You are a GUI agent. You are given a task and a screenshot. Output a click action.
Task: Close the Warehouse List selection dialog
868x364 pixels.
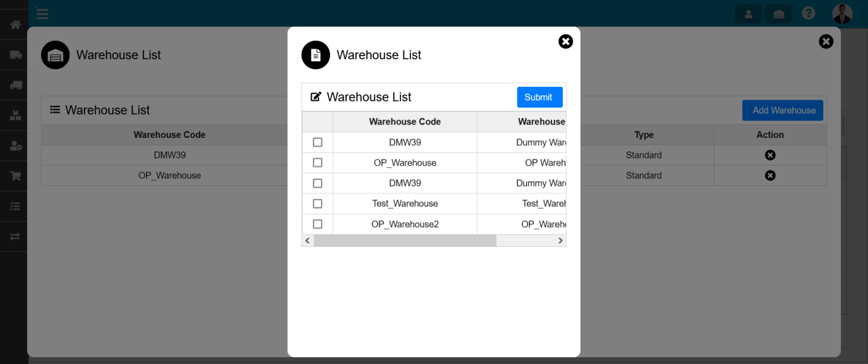565,42
